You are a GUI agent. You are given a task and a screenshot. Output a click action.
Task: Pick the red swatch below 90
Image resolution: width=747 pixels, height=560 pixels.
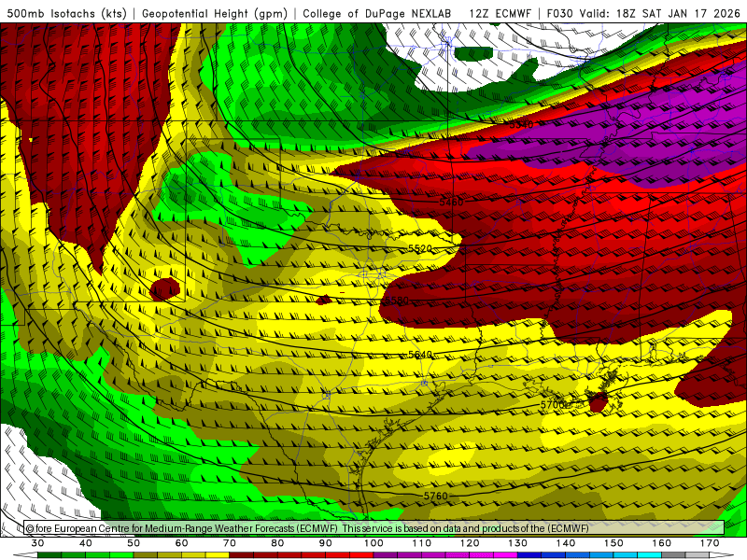pos(338,555)
